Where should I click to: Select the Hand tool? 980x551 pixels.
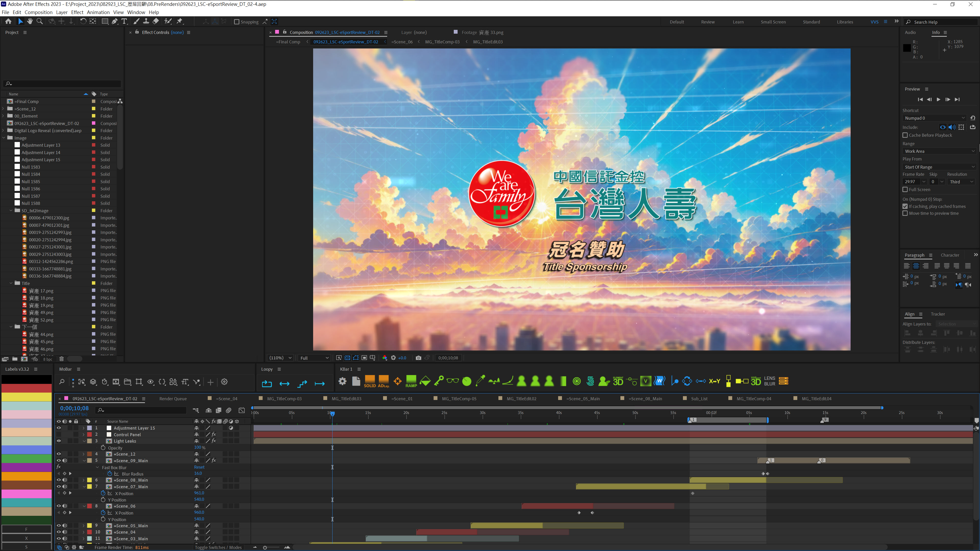[30, 22]
